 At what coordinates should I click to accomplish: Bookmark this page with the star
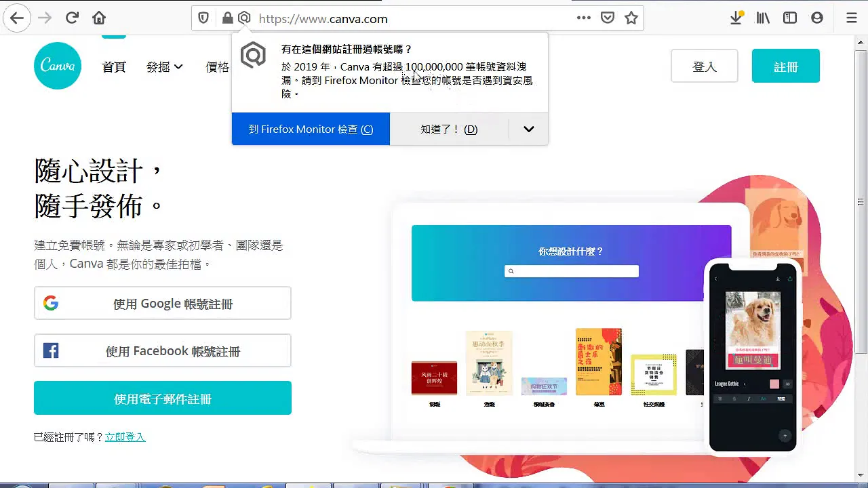click(631, 18)
